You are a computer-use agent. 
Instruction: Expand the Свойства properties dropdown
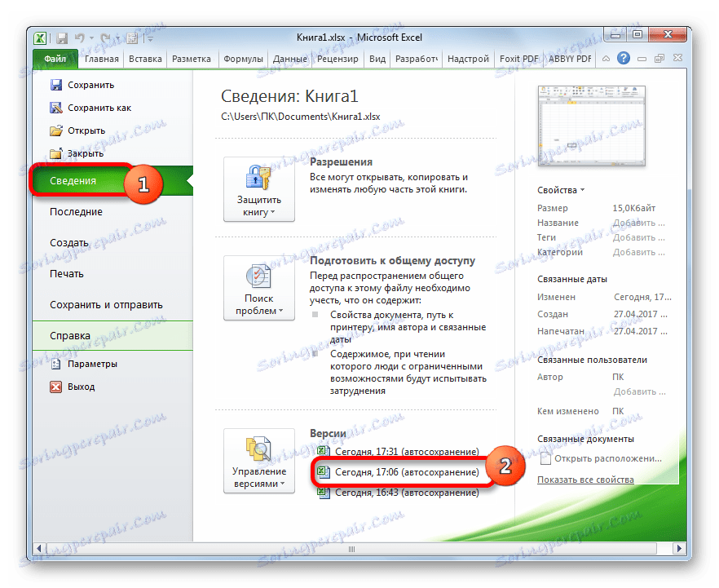[x=561, y=190]
